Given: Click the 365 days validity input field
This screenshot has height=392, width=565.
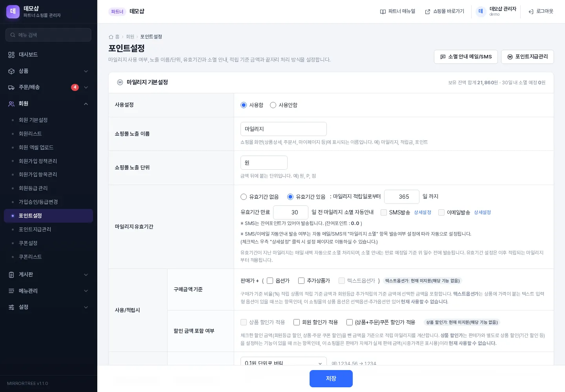Looking at the screenshot, I should click(402, 197).
